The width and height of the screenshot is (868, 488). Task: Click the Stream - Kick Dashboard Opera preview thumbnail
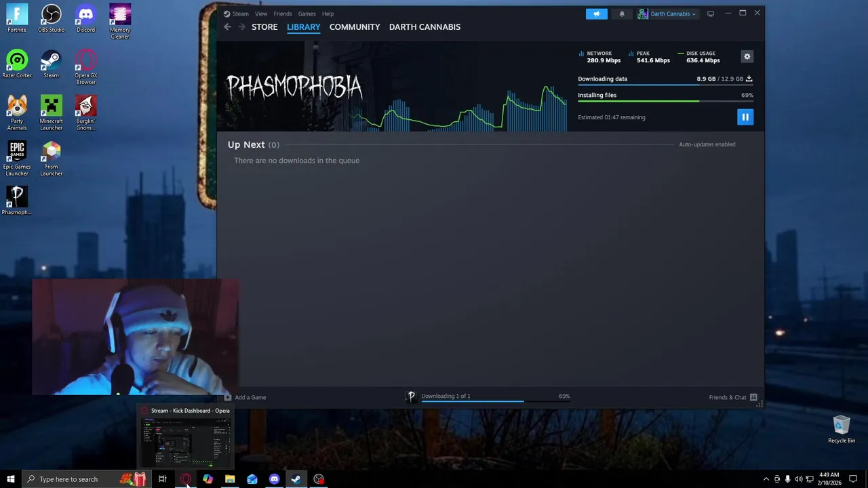[185, 438]
